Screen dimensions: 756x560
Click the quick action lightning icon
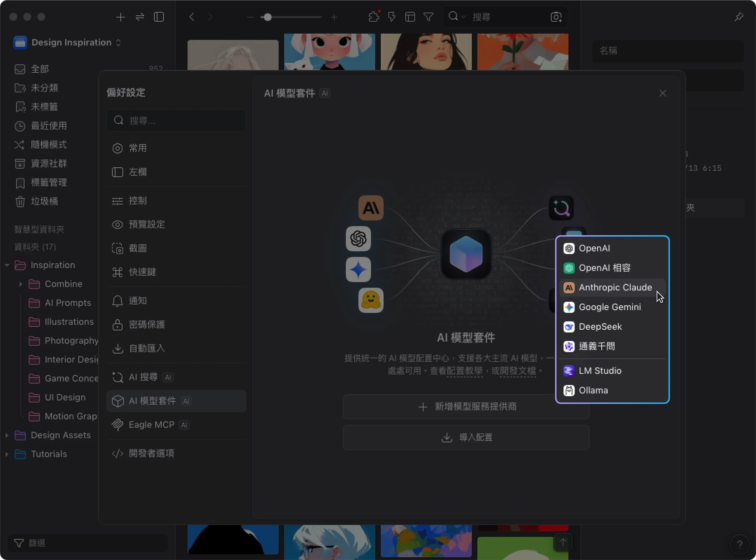pos(392,17)
